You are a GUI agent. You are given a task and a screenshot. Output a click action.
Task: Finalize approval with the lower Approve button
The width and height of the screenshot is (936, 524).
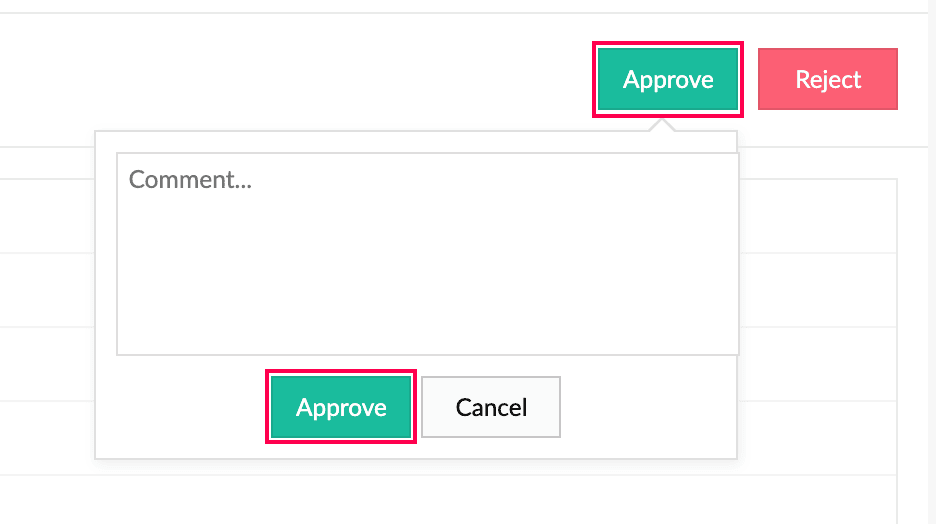(x=341, y=407)
